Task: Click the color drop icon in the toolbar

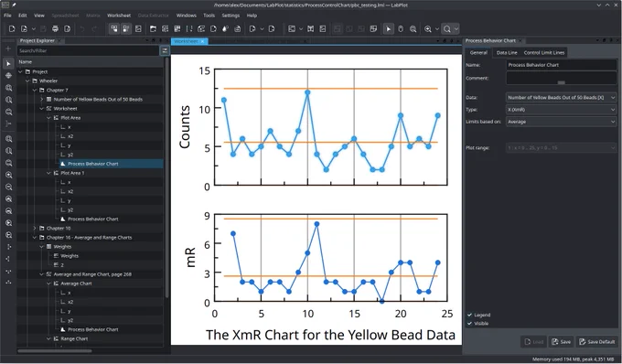Action: click(x=225, y=29)
